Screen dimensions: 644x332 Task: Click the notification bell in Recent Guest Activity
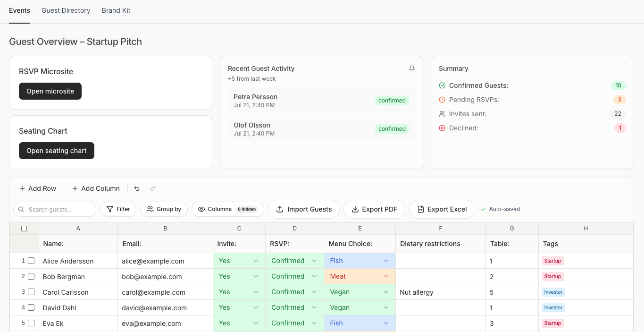click(412, 68)
